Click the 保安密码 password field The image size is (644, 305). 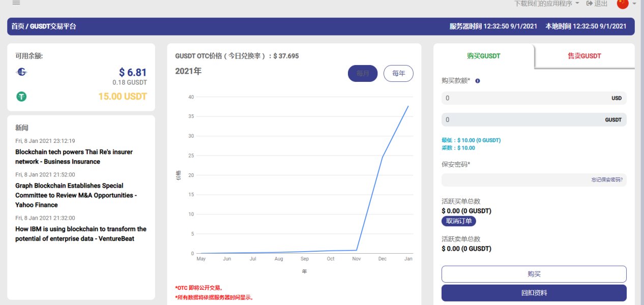pos(534,180)
